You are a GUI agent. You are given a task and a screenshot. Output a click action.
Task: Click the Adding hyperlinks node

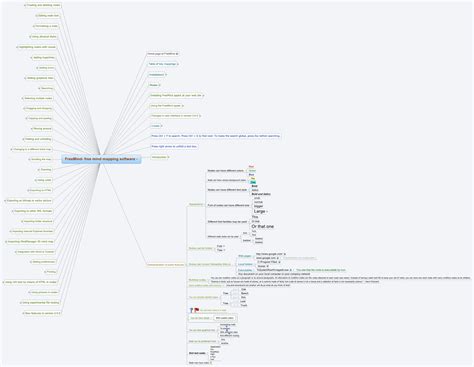(44, 58)
